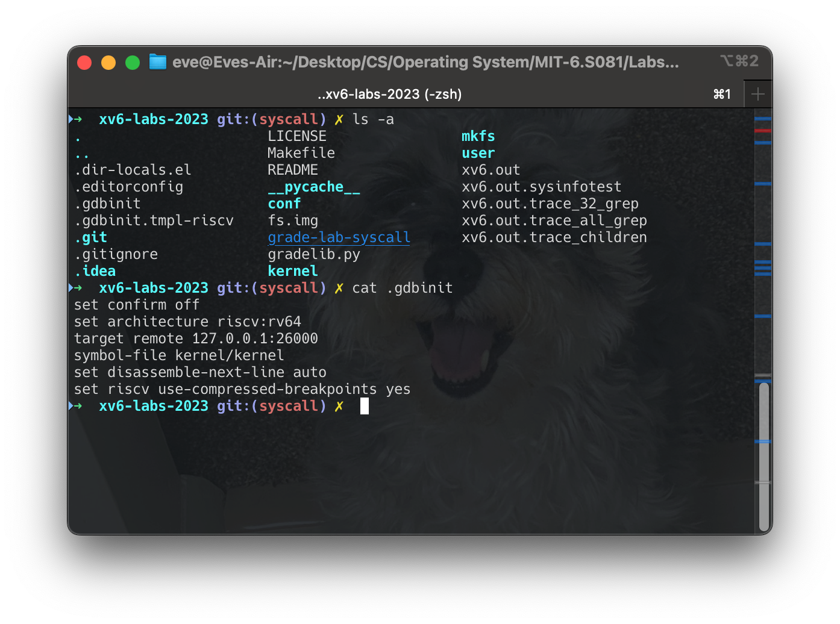Click the ⌘1 shortcut badge on the tab
Image resolution: width=840 pixels, height=624 pixels.
[x=722, y=94]
